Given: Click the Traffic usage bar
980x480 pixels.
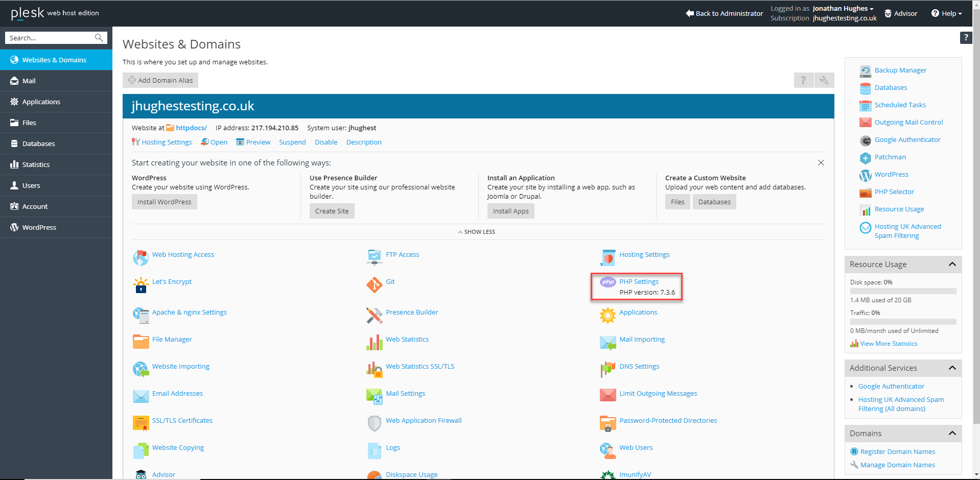Looking at the screenshot, I should click(x=903, y=322).
